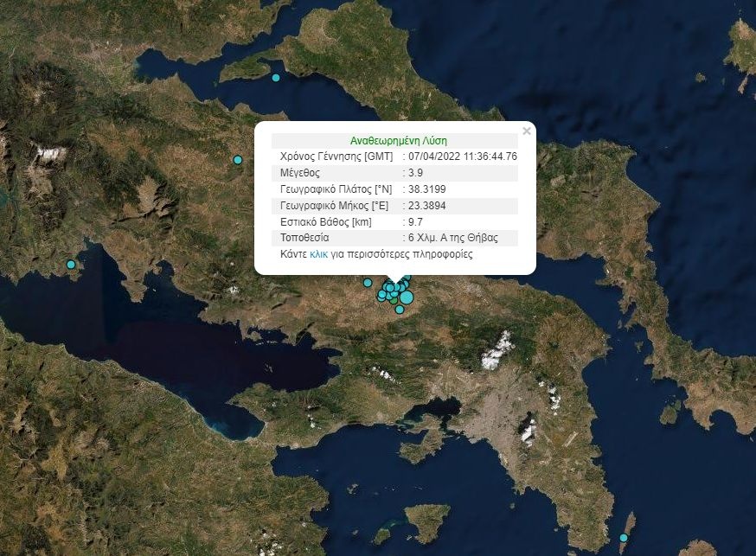Click the isolated marker left of the cluster
Viewport: 756px width, 556px height.
click(x=368, y=283)
